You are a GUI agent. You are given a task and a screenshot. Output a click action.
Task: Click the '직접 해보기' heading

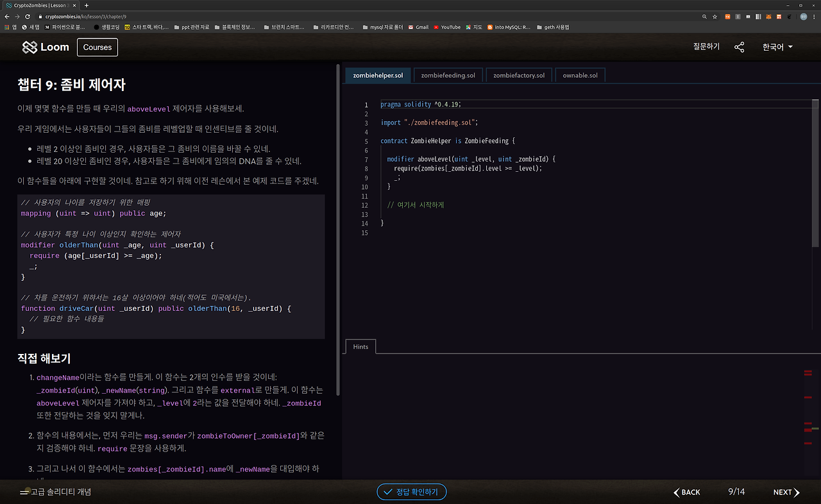point(44,358)
